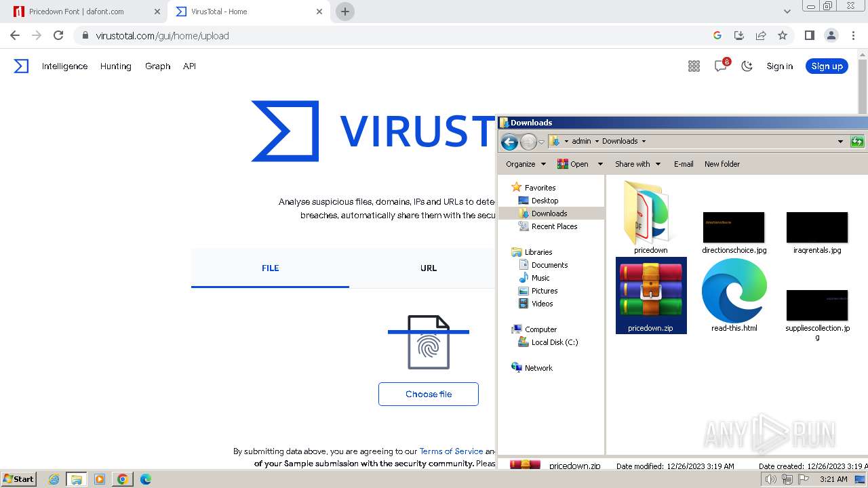Image resolution: width=868 pixels, height=488 pixels.
Task: Click the VirusTotal logo icon in the header
Action: click(21, 66)
